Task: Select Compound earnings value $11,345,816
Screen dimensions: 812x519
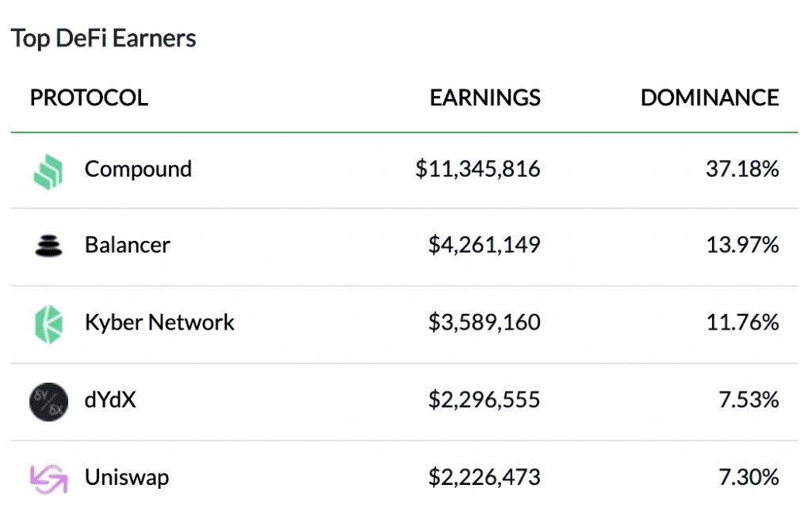Action: pyautogui.click(x=478, y=170)
